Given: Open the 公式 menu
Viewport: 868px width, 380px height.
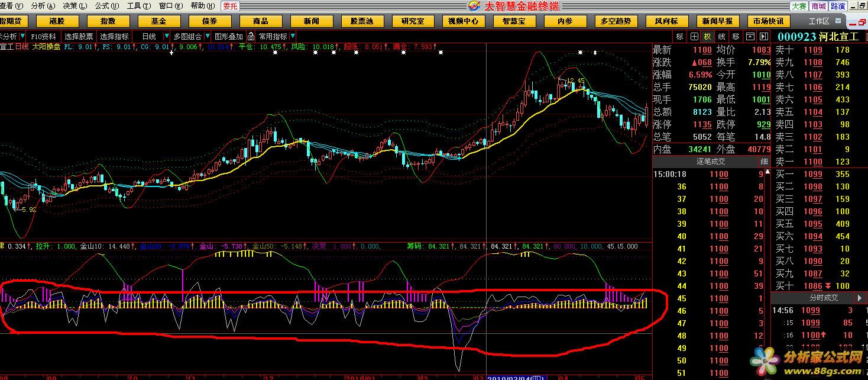Looking at the screenshot, I should pos(105,6).
